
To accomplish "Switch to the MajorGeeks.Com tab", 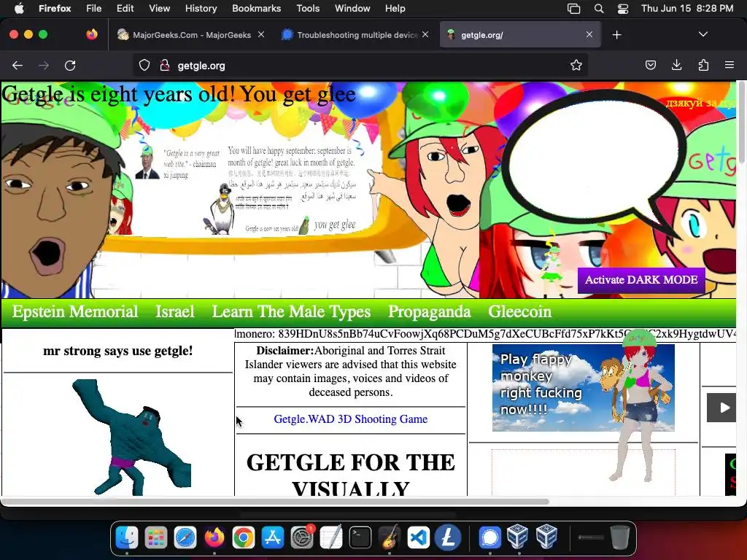I will pos(191,35).
